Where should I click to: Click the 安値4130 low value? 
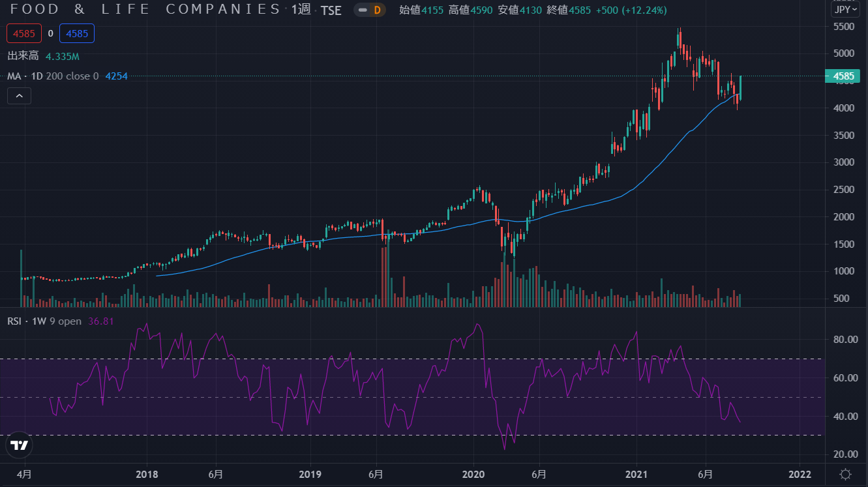[x=520, y=10]
